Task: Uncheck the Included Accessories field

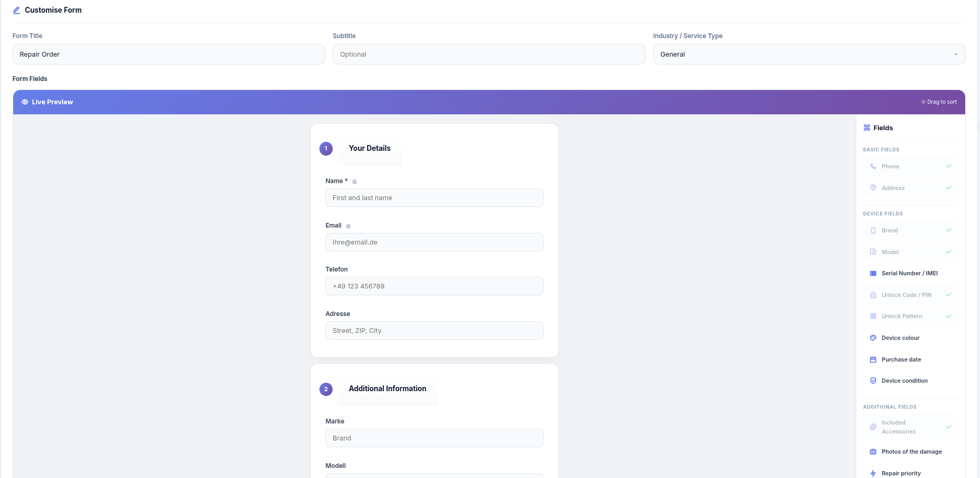Action: point(948,427)
